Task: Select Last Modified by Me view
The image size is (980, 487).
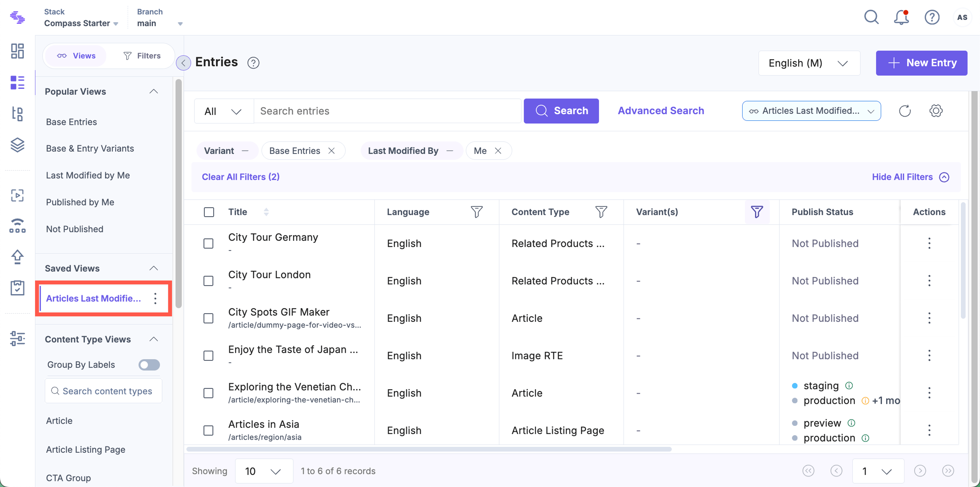Action: click(x=88, y=175)
